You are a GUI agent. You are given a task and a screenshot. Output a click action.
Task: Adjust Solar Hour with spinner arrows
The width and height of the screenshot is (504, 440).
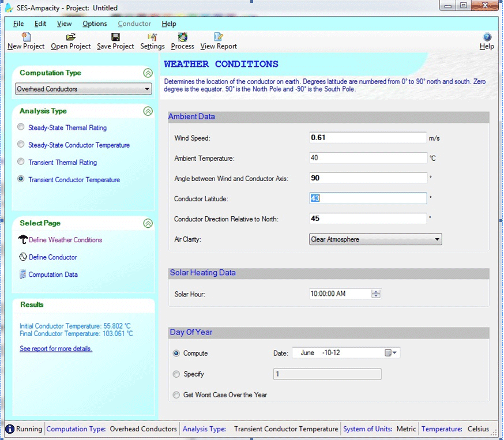tap(376, 294)
